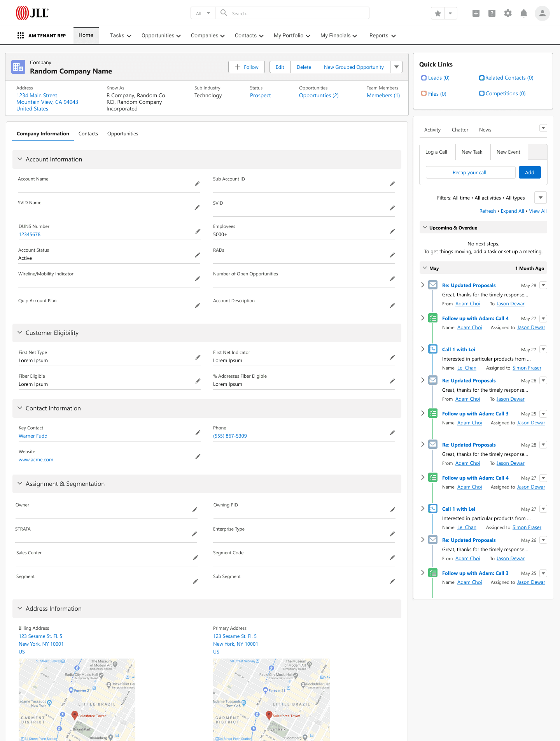Select the New Event tab
560x741 pixels.
508,152
